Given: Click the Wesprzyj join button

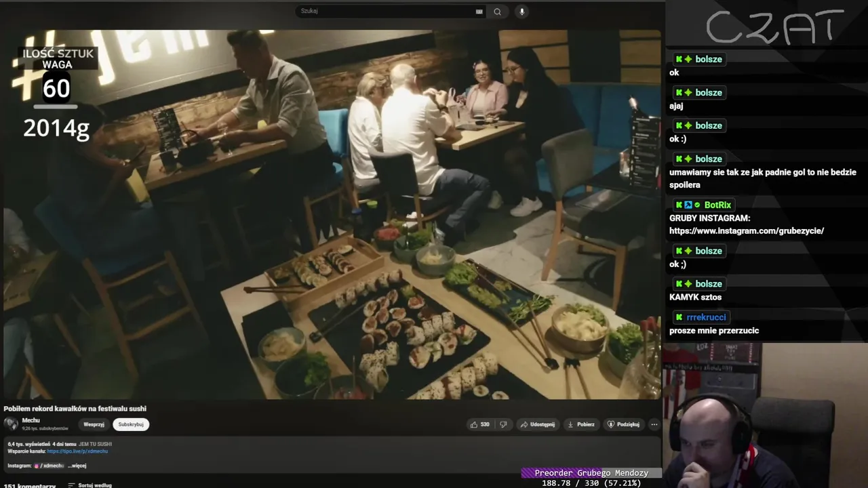Looking at the screenshot, I should (x=94, y=424).
